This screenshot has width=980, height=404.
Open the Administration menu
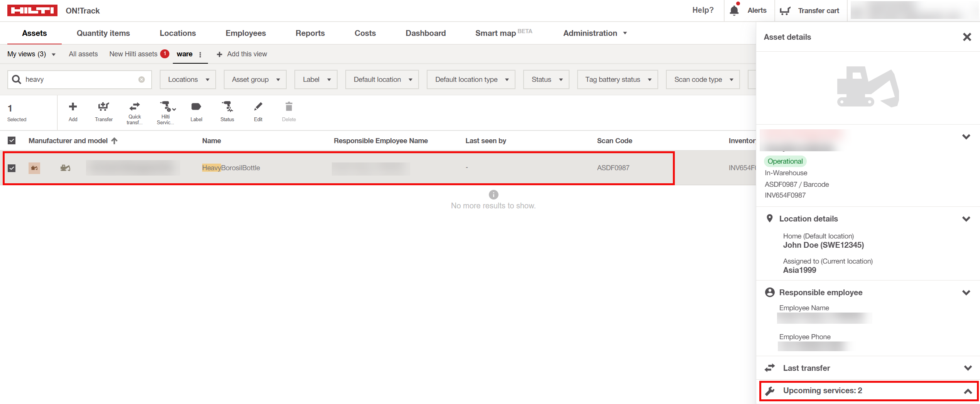[595, 33]
